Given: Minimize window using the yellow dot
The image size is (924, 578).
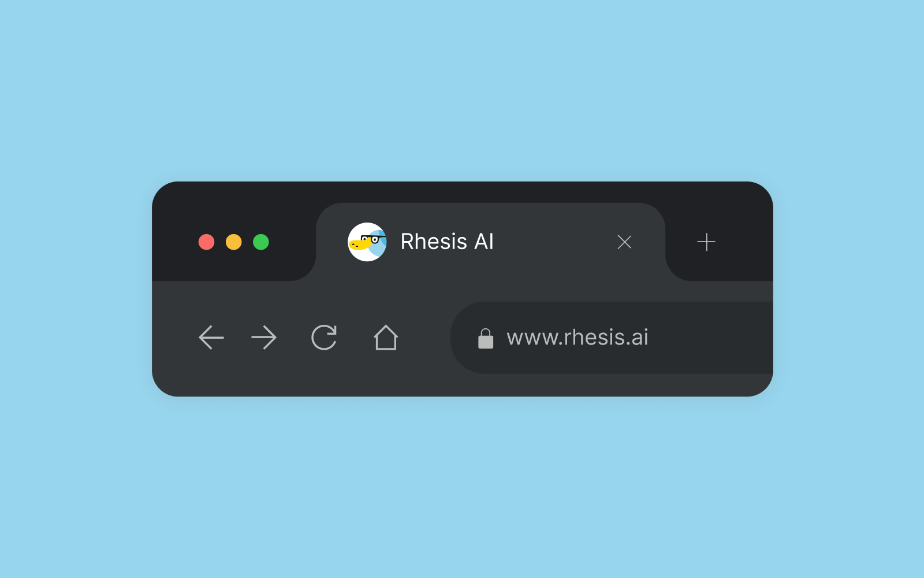Looking at the screenshot, I should click(x=233, y=242).
